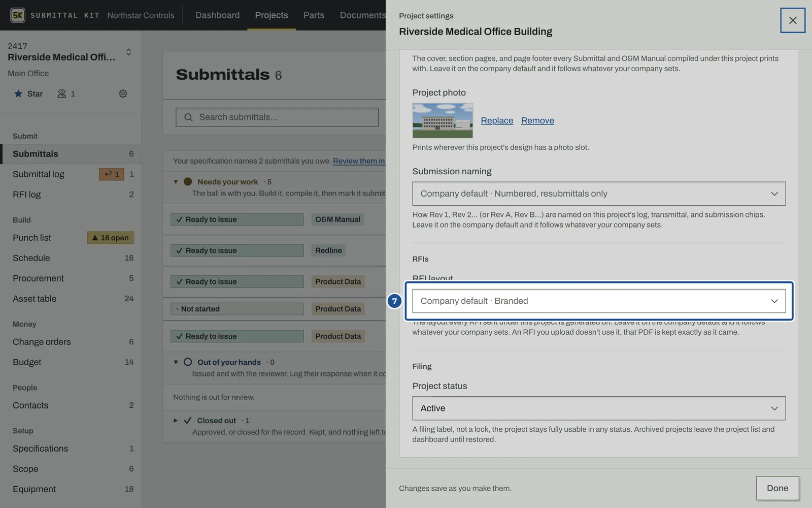Click the Replace photo link

pyautogui.click(x=497, y=120)
